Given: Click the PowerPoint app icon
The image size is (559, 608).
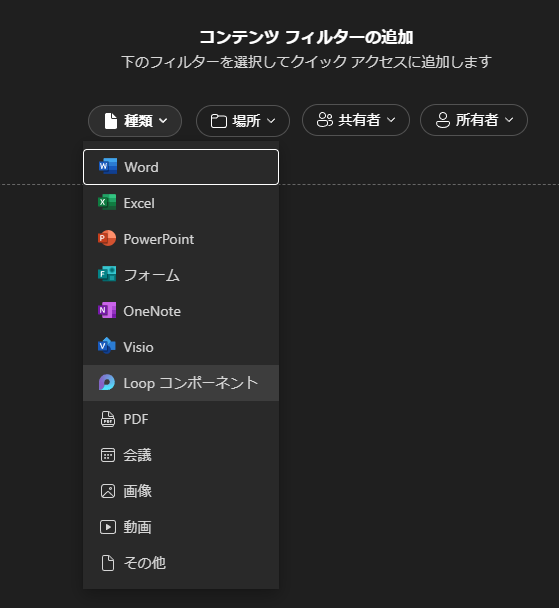Looking at the screenshot, I should point(107,238).
